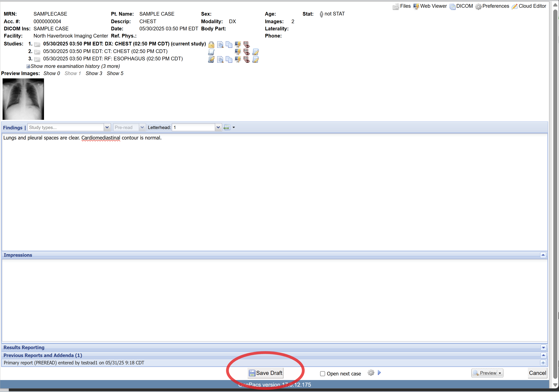Image resolution: width=559 pixels, height=392 pixels.
Task: Click the not STAT status icon
Action: [x=321, y=14]
